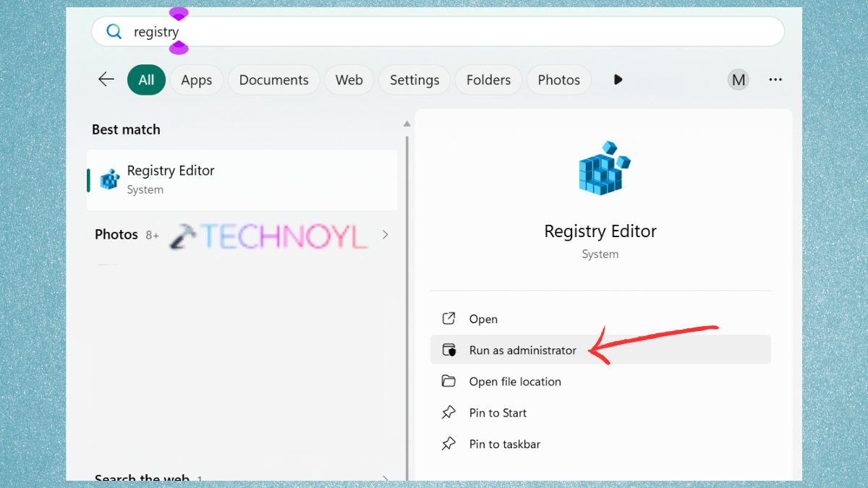Click the Registry Editor app icon
The image size is (868, 488).
point(109,179)
